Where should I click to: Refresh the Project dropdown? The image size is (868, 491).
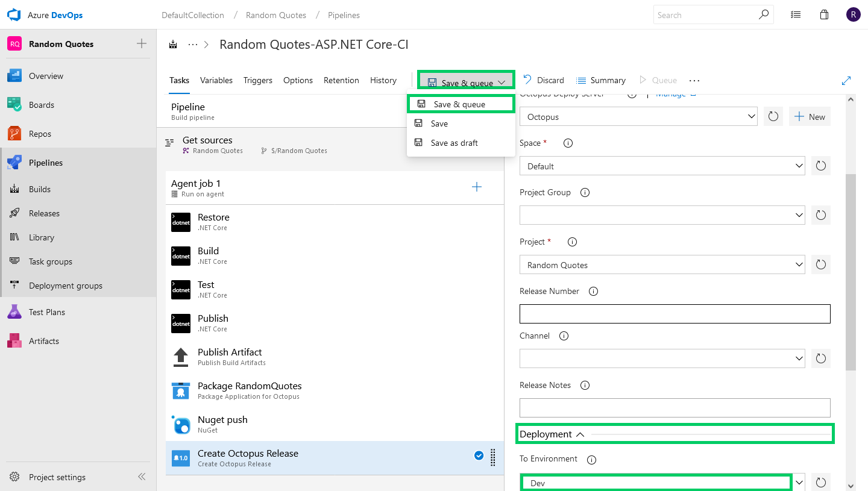(820, 264)
